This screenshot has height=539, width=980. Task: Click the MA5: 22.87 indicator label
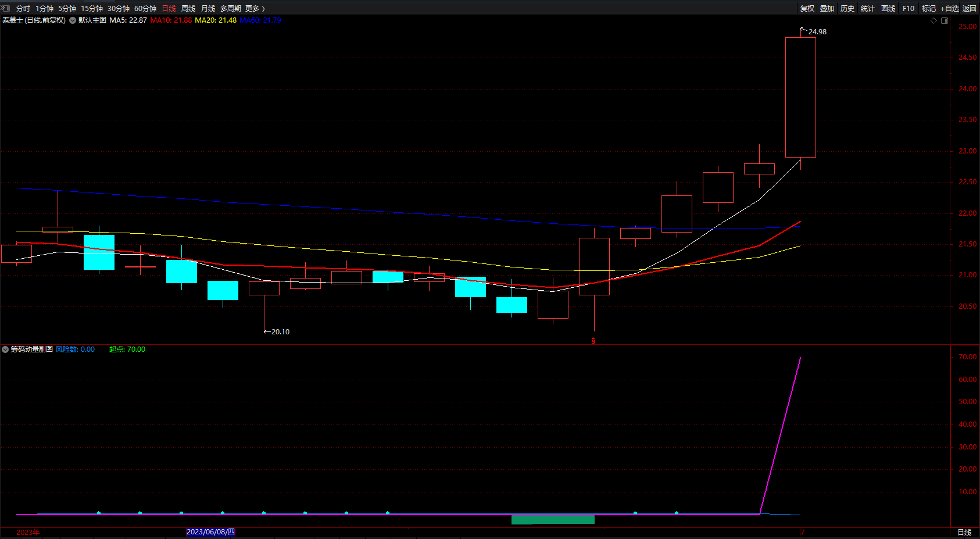[x=128, y=20]
